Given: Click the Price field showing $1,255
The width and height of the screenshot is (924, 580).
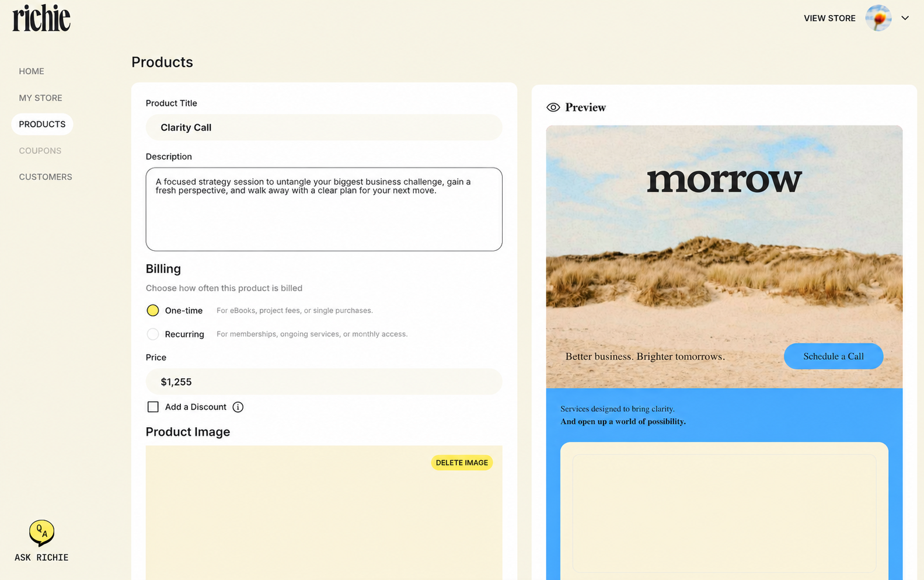Looking at the screenshot, I should click(324, 382).
